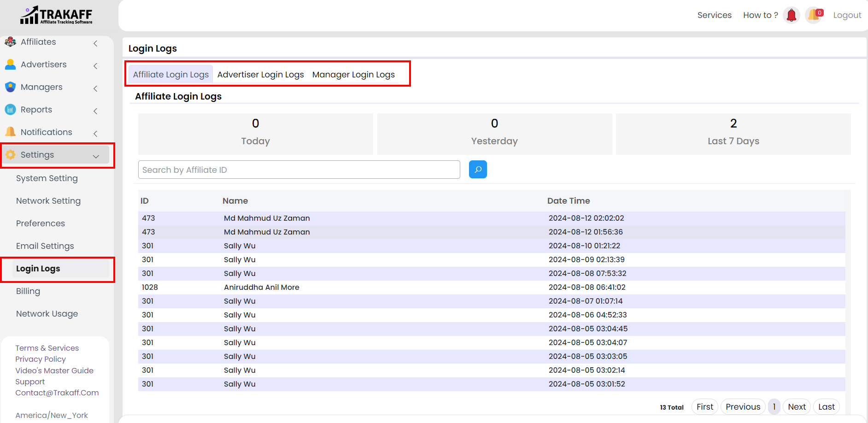The height and width of the screenshot is (423, 868).
Task: Run the affiliate search with the magnifier button
Action: coord(478,169)
